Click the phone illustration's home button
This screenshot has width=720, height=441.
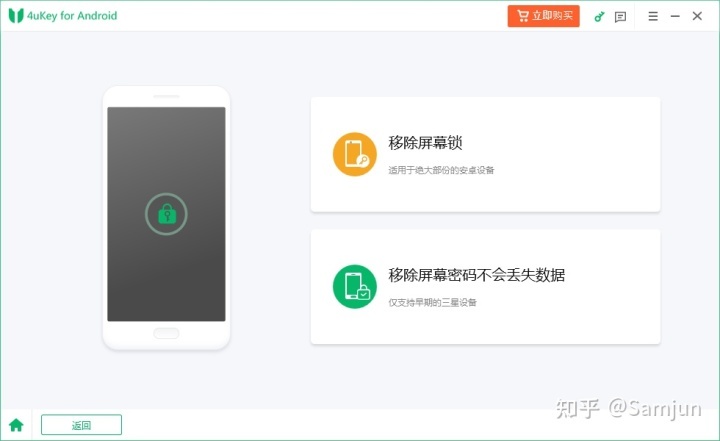click(166, 334)
